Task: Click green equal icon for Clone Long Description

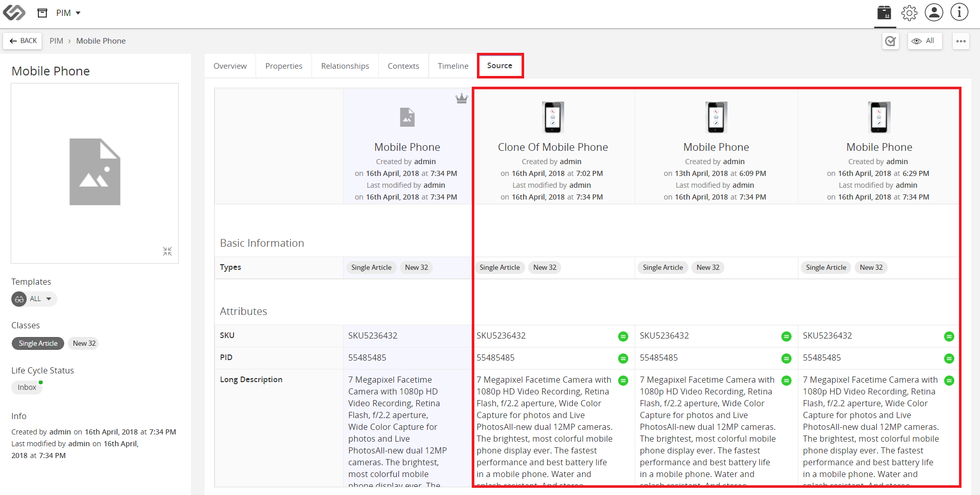Action: coord(623,381)
